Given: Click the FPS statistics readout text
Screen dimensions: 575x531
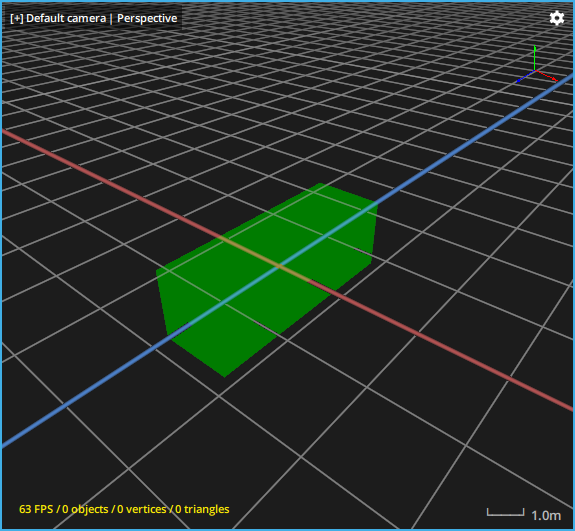Looking at the screenshot, I should click(124, 509).
